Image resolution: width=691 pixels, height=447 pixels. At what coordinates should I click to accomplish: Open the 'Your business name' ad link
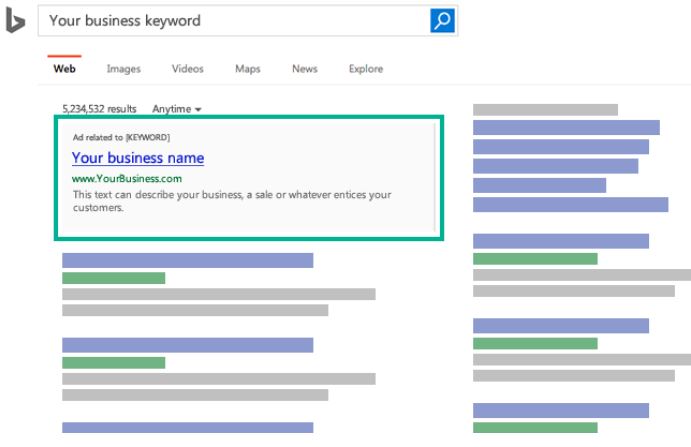tap(138, 158)
